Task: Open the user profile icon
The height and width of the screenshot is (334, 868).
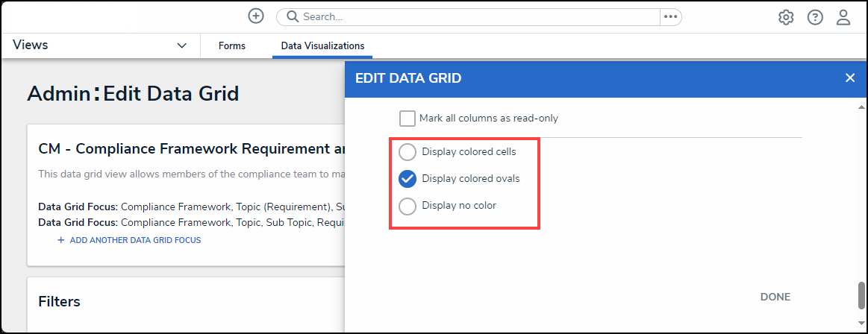Action: (843, 17)
